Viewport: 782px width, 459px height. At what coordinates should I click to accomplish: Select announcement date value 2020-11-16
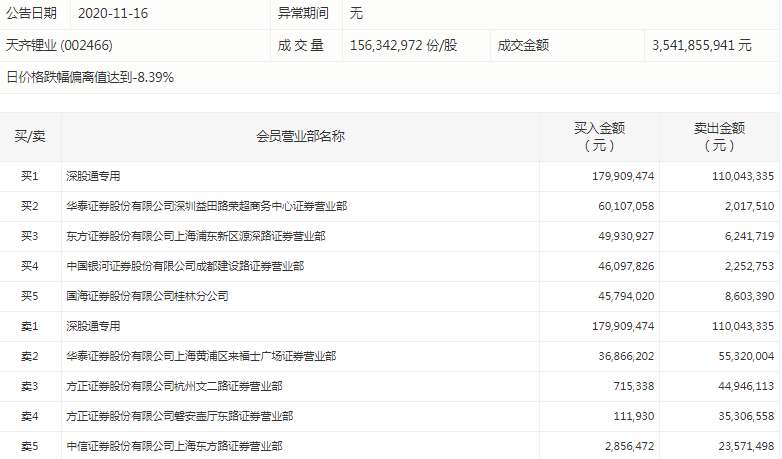pyautogui.click(x=113, y=13)
